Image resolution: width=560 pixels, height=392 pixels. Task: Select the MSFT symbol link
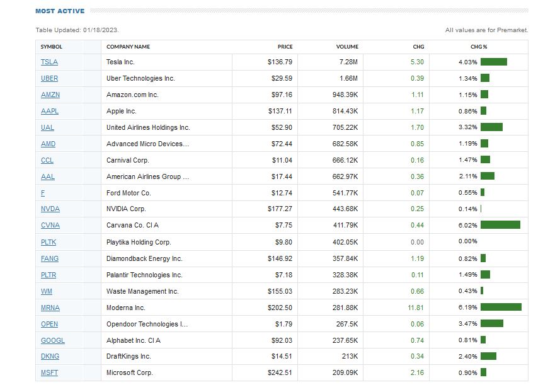(49, 372)
